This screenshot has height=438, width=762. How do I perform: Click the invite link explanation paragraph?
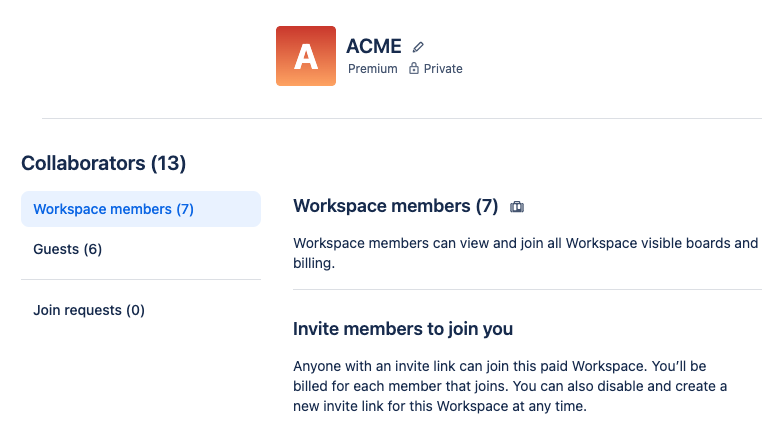[x=510, y=387]
